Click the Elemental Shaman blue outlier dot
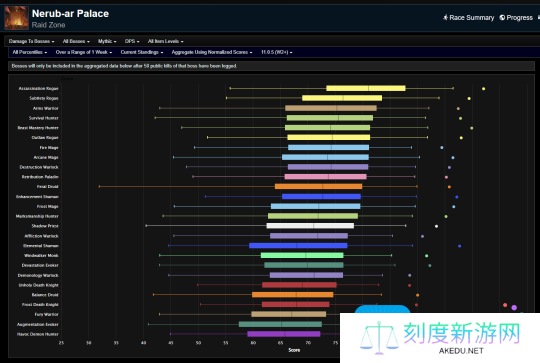 click(x=459, y=246)
